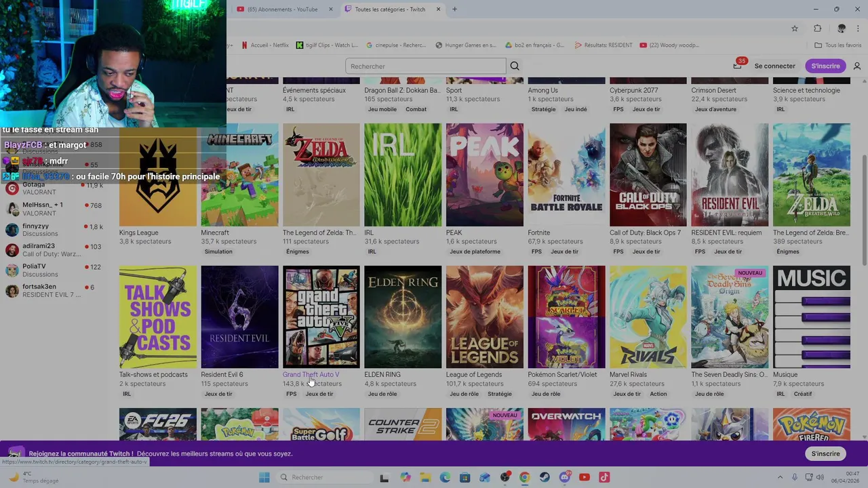Open a new Chrome tab with plus
Screen dimensions: 868x488
coord(454,9)
